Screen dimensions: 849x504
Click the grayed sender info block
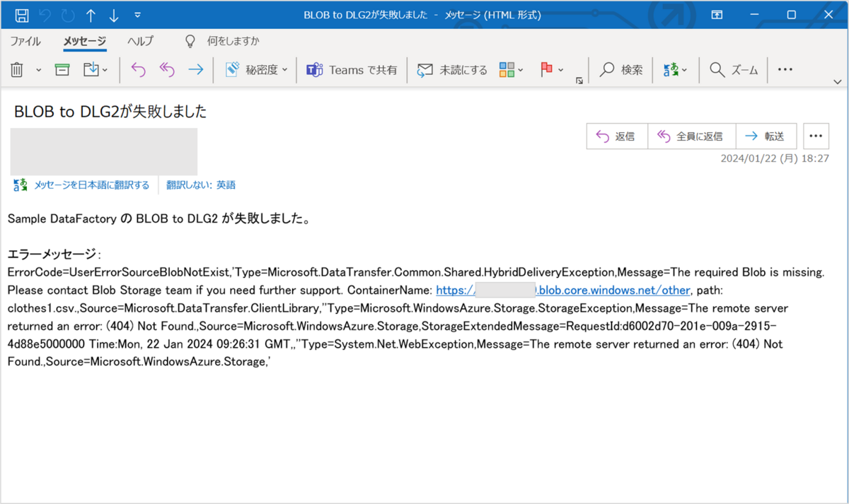point(104,151)
